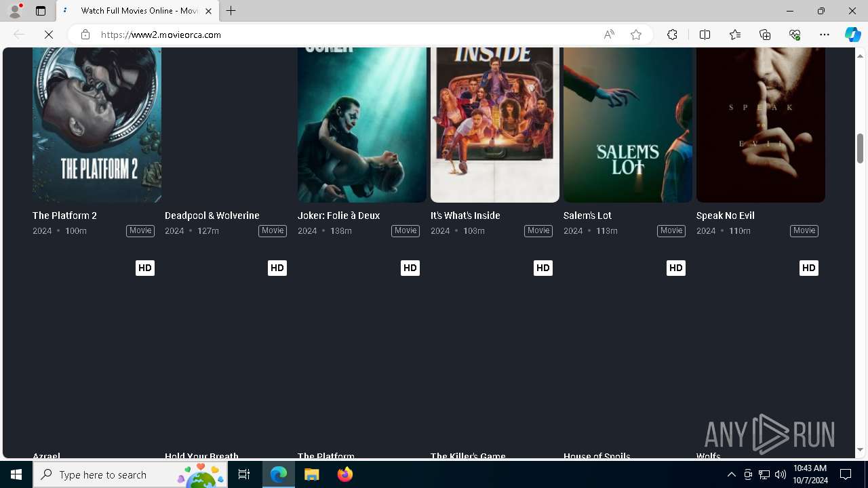The width and height of the screenshot is (868, 488).
Task: Open File Explorer from the taskbar
Action: (x=311, y=474)
